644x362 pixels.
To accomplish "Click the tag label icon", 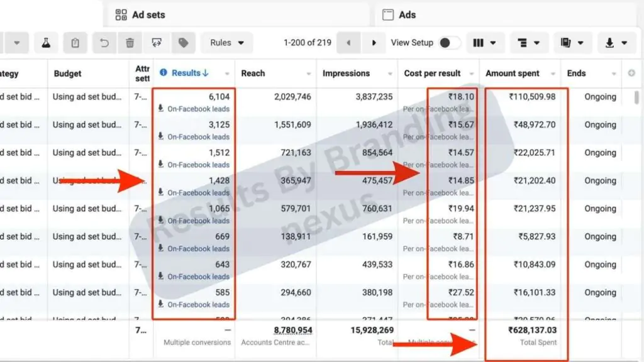I will point(183,43).
